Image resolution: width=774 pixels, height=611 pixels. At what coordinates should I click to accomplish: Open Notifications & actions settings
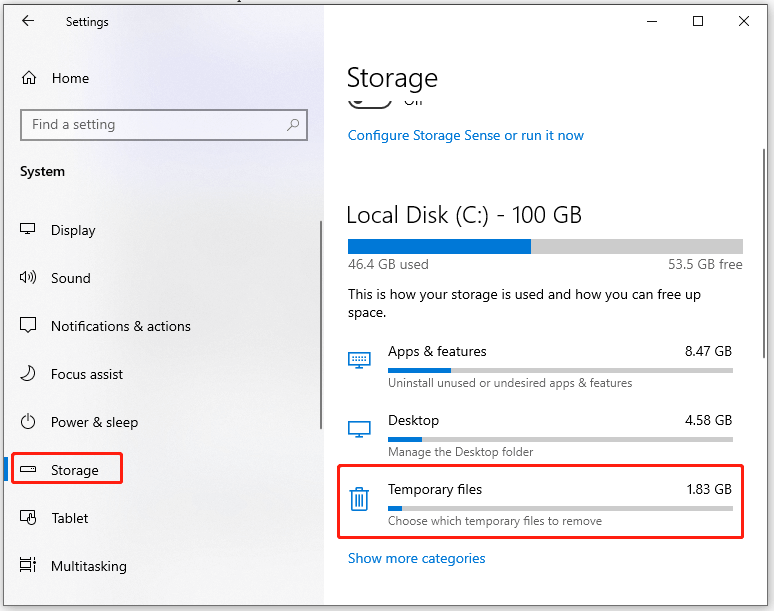pyautogui.click(x=120, y=326)
